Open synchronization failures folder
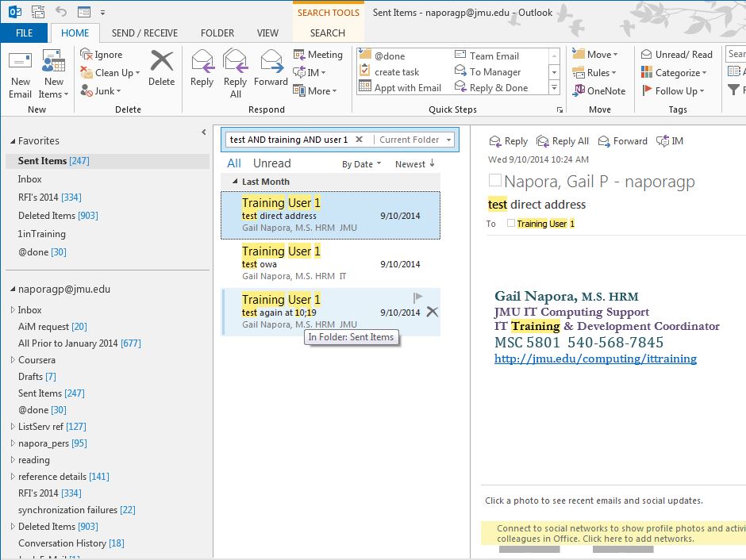Screen dimensions: 746x560 click(77, 509)
